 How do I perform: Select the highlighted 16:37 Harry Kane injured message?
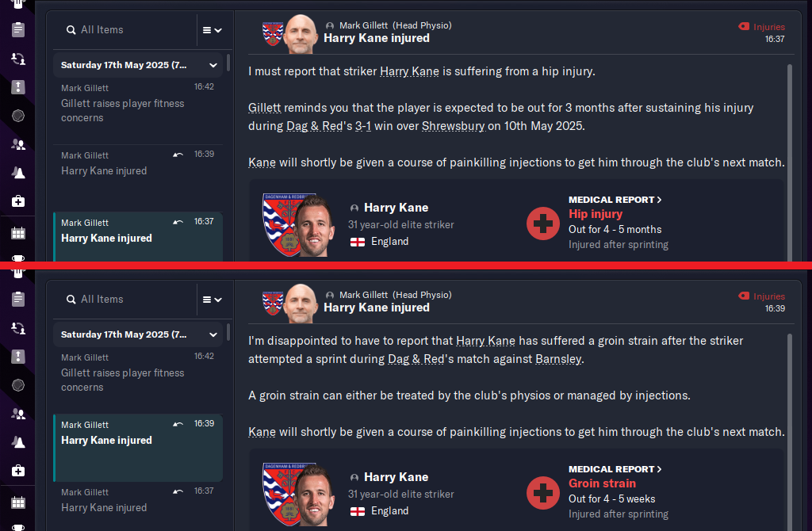click(x=138, y=231)
